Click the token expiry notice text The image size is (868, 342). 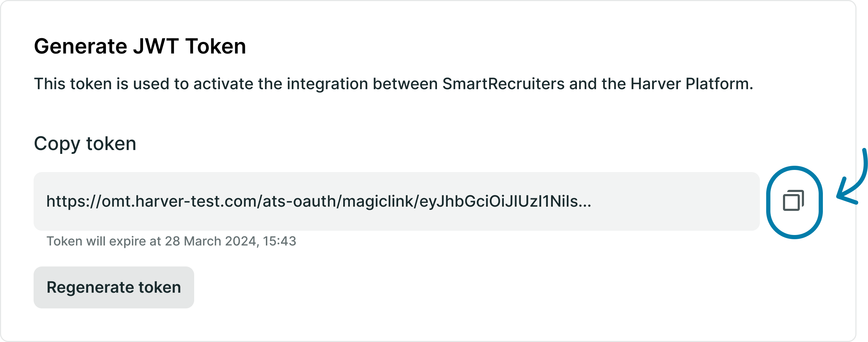[171, 241]
